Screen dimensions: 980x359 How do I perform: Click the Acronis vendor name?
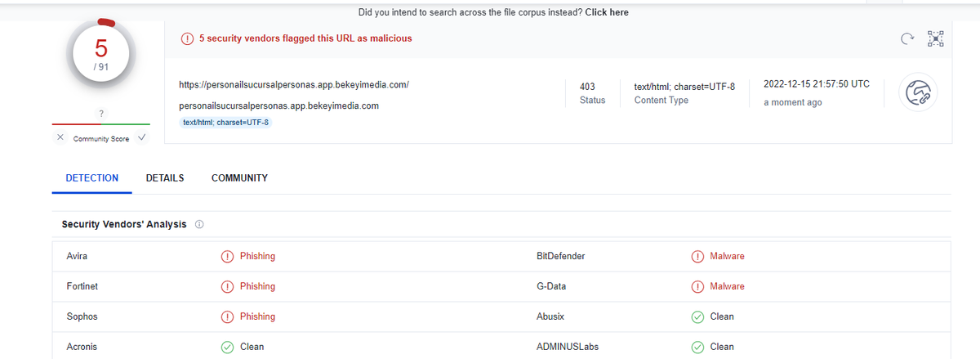coord(82,347)
